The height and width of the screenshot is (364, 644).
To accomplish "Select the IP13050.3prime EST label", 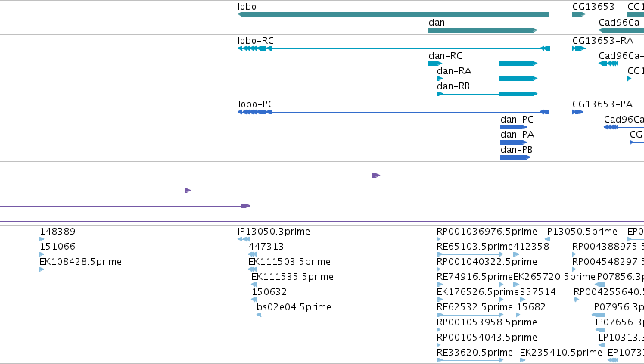I will [x=273, y=232].
